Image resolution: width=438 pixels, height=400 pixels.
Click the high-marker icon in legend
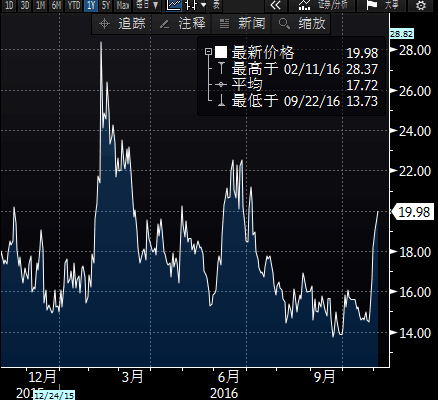[x=221, y=68]
